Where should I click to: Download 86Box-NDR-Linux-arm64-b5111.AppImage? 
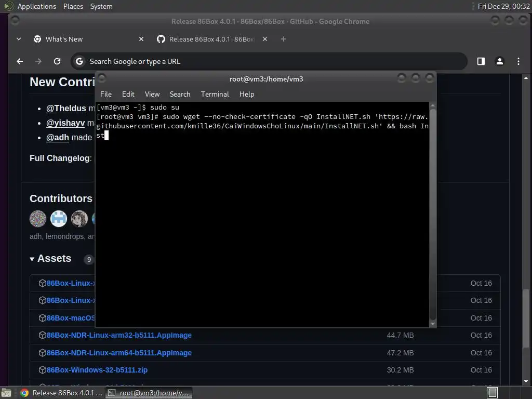coord(119,353)
